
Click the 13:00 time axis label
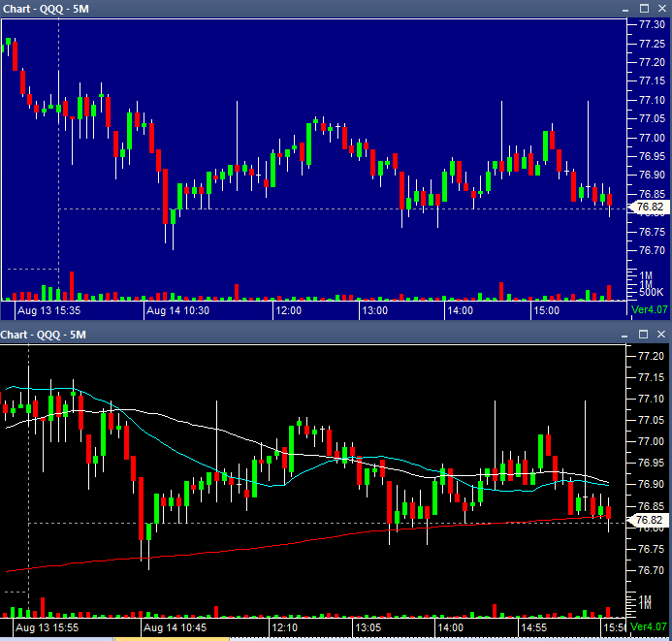(374, 310)
